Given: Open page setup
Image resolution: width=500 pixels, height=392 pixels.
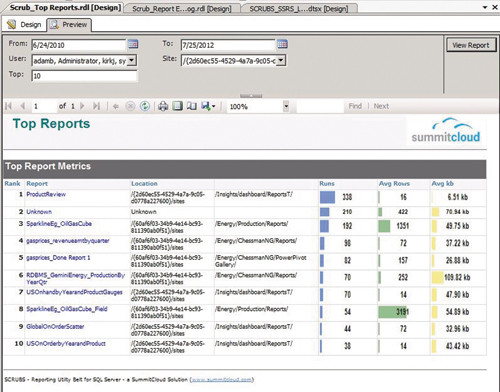Looking at the screenshot, I should tap(192, 106).
